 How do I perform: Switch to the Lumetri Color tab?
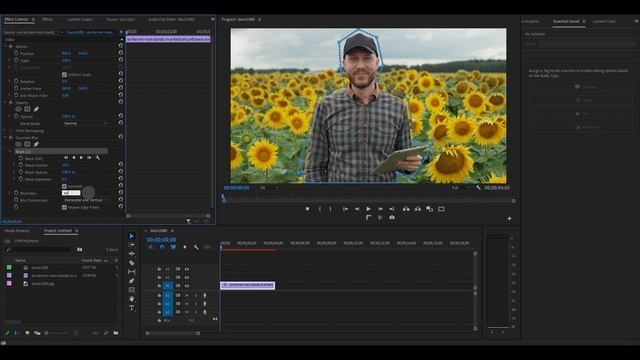click(604, 21)
